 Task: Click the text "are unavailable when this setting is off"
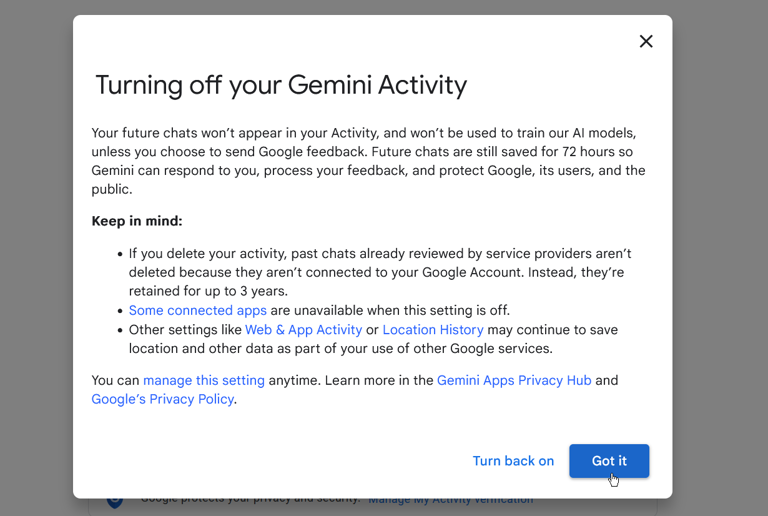click(x=390, y=310)
